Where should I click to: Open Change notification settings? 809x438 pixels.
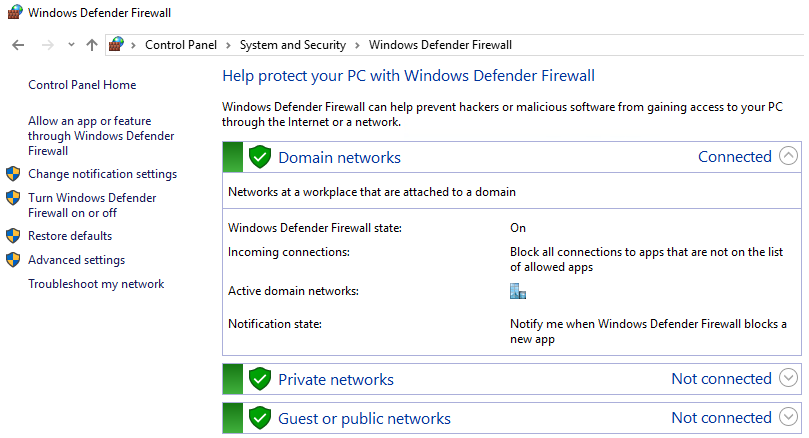[102, 174]
